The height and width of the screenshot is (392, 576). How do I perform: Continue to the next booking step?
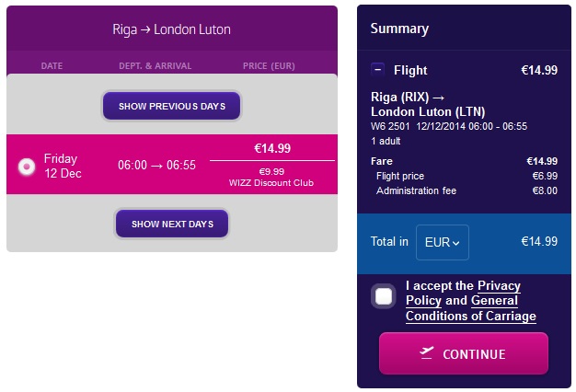coord(464,353)
